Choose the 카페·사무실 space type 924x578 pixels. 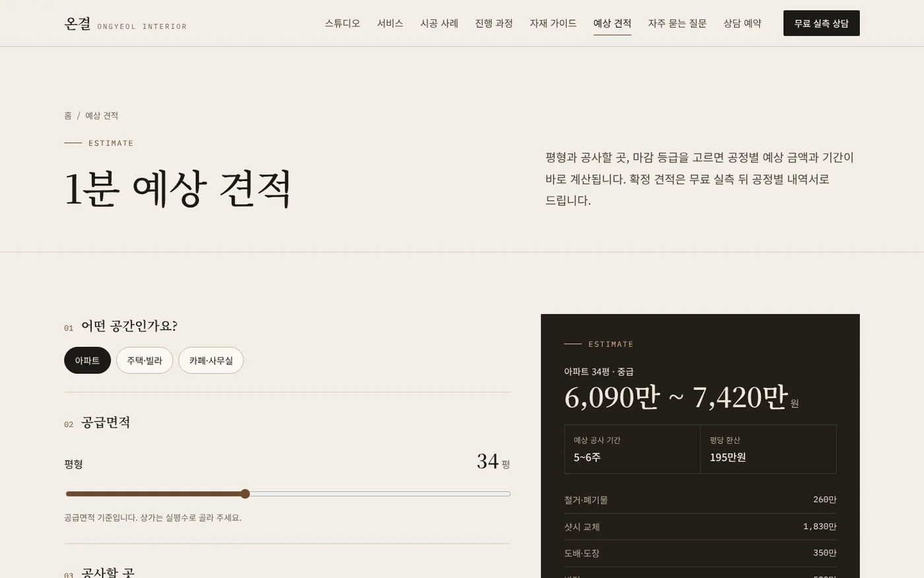tap(211, 361)
